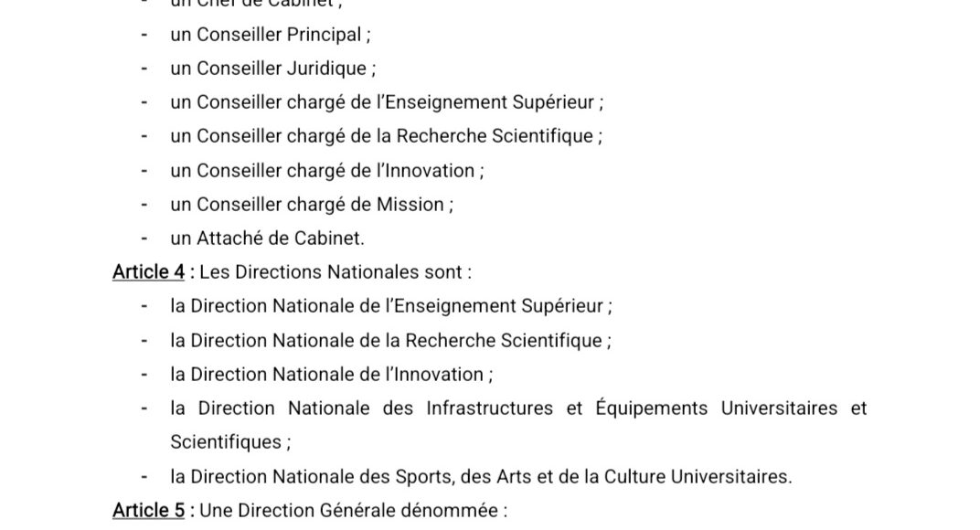
Task: Click the word 'Scientifiques' on the wrapped line
Action: point(226,442)
